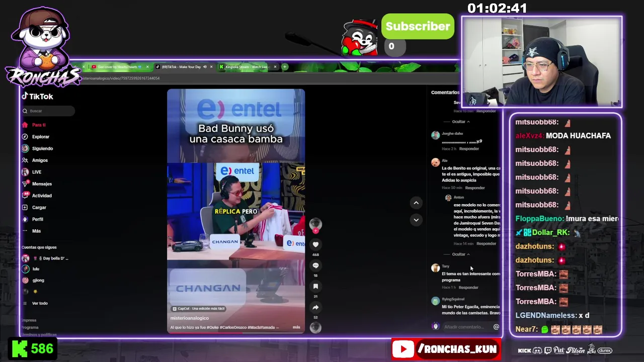Click the Añadir comentario input field
The image size is (644, 362).
pyautogui.click(x=464, y=327)
